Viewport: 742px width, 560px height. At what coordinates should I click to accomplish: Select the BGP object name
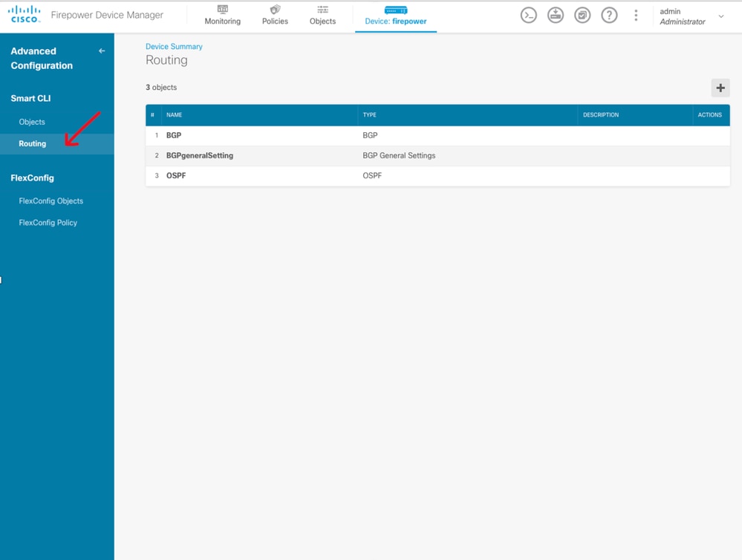(x=174, y=135)
